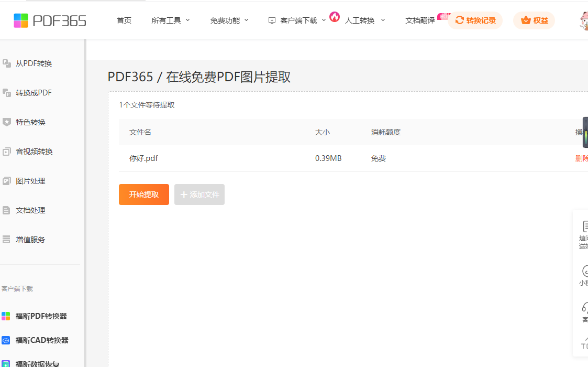588x367 pixels.
Task: Click the PDF365 logo
Action: tap(50, 20)
